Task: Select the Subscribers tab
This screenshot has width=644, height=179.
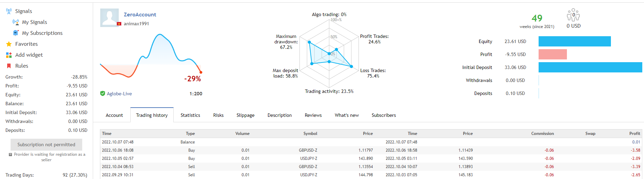Action: [384, 115]
